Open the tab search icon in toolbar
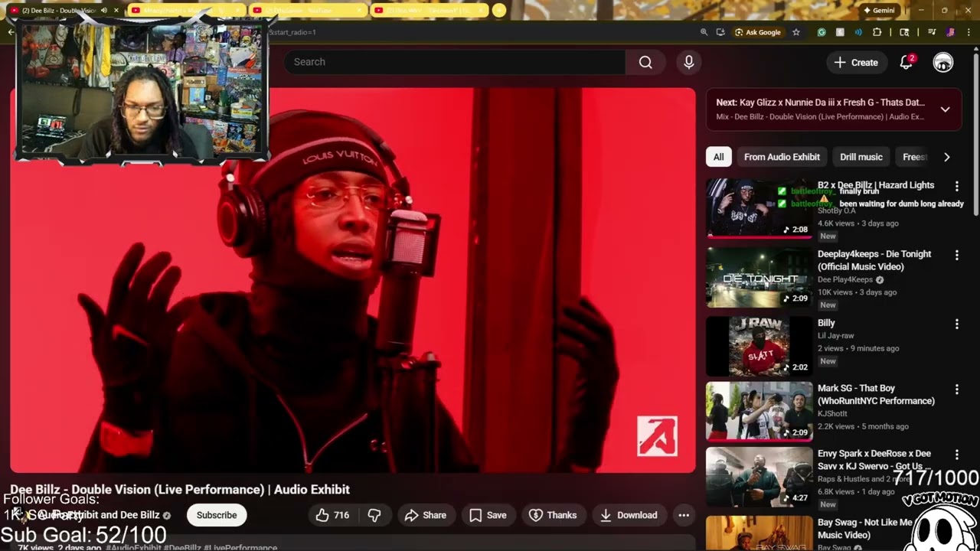Image resolution: width=980 pixels, height=551 pixels. point(904,32)
